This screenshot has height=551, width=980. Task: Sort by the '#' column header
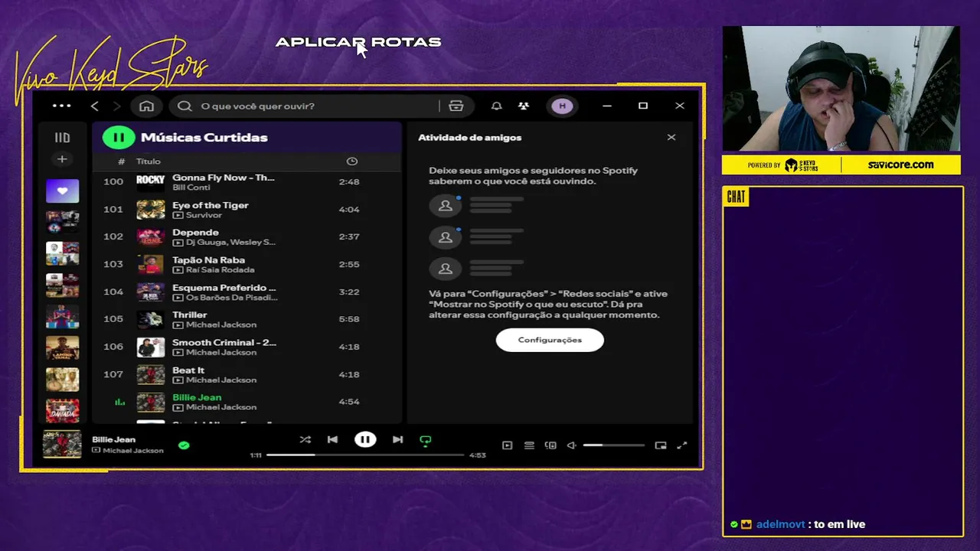(121, 161)
